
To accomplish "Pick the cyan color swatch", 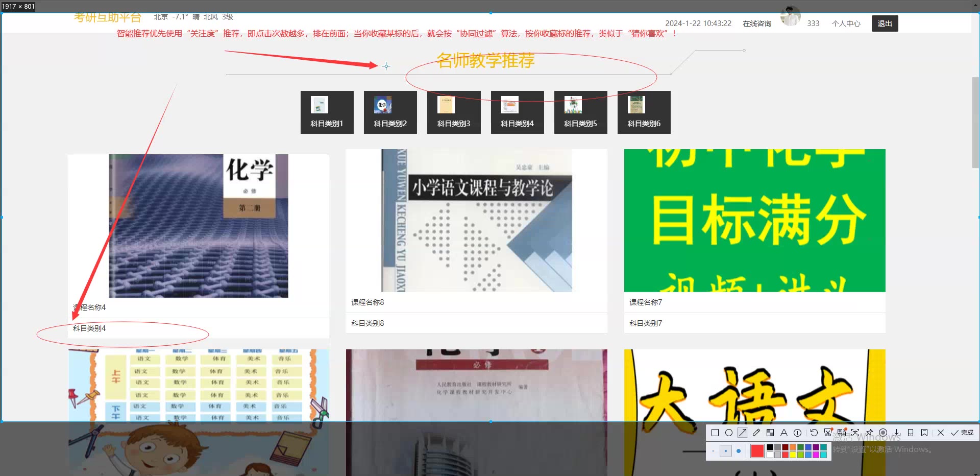I will 823,455.
